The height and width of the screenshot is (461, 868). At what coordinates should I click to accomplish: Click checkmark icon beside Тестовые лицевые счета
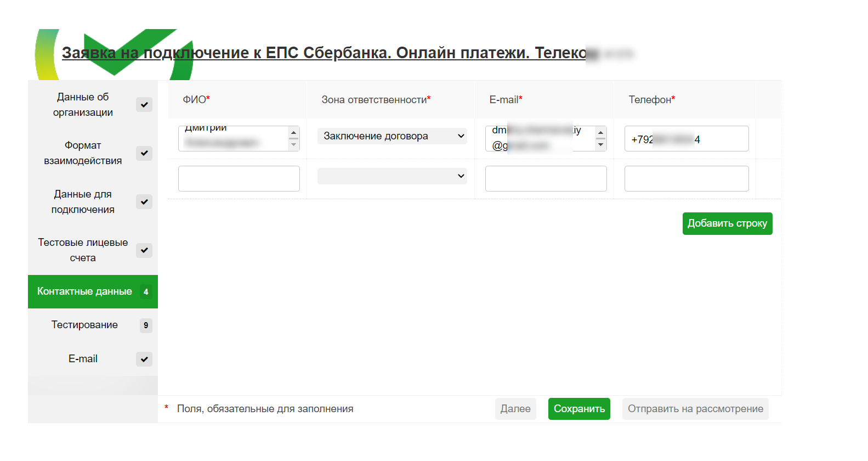pos(144,250)
